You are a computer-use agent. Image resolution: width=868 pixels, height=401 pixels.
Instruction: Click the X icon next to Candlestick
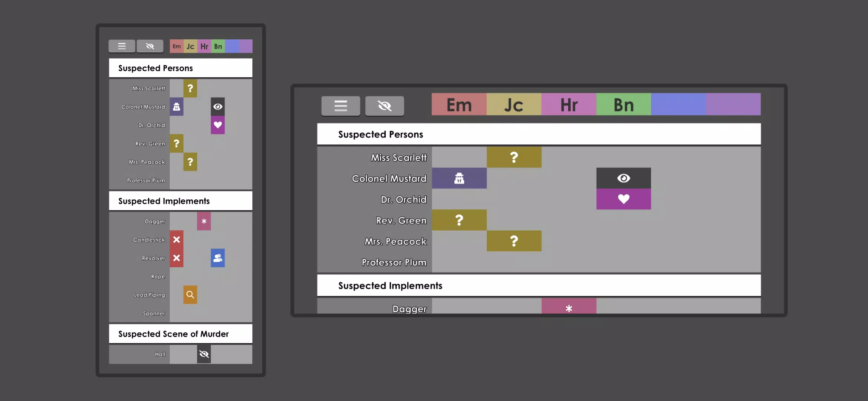point(176,239)
